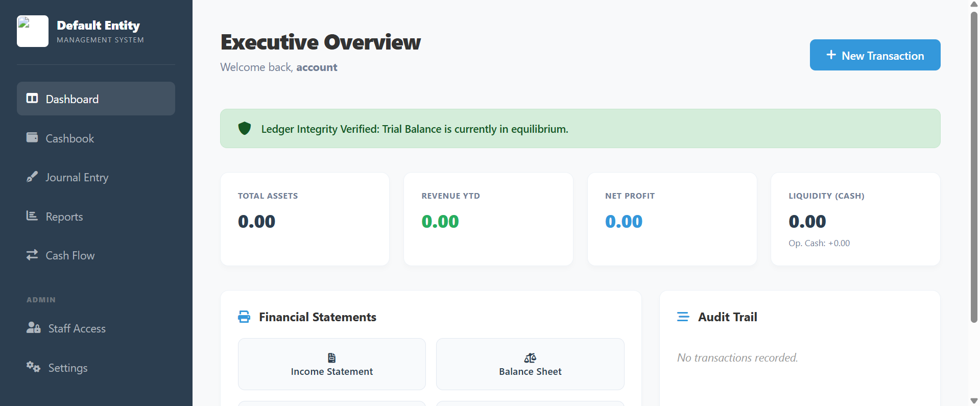Click the Audit Trail list icon
This screenshot has height=406, width=980.
(683, 317)
